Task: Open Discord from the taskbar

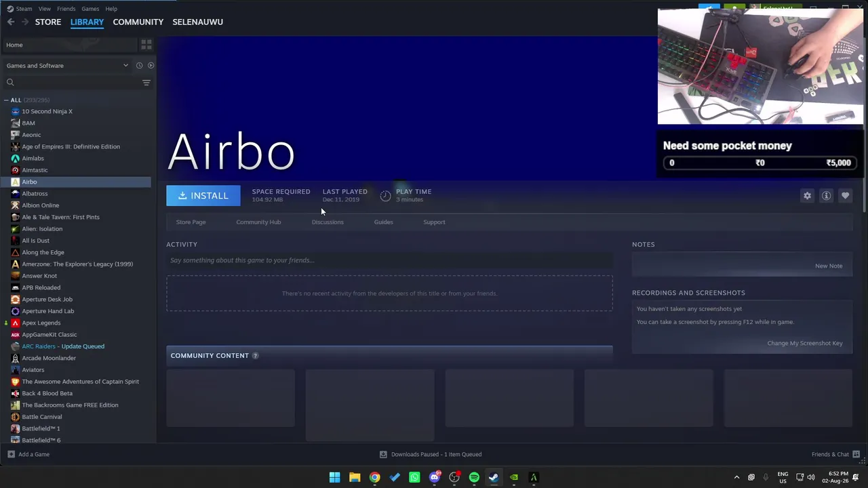Action: tap(435, 477)
